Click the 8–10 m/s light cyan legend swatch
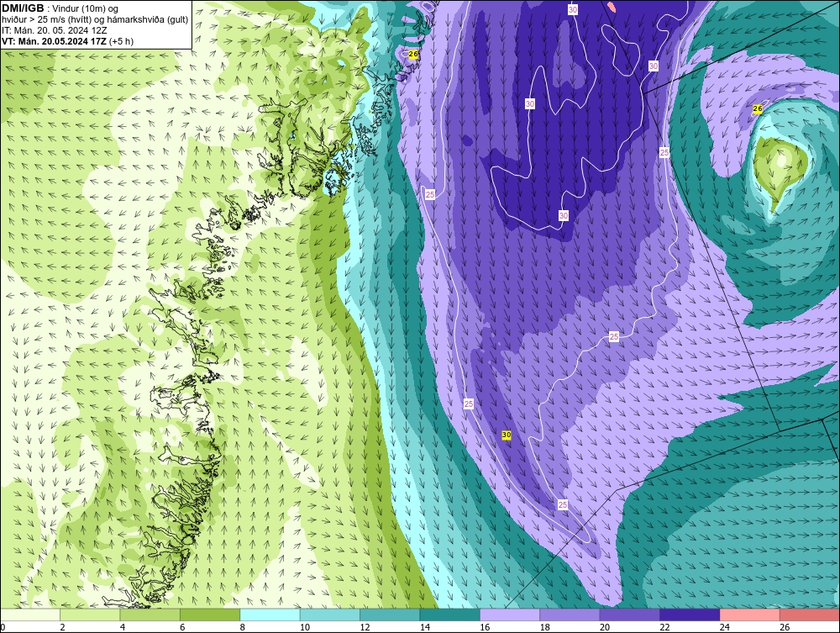 [x=270, y=615]
